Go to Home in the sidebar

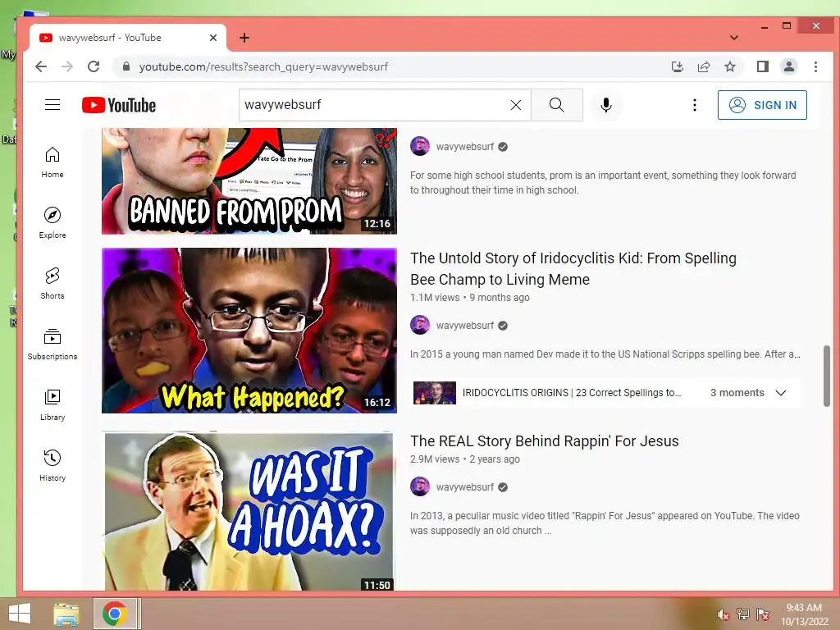coord(52,162)
